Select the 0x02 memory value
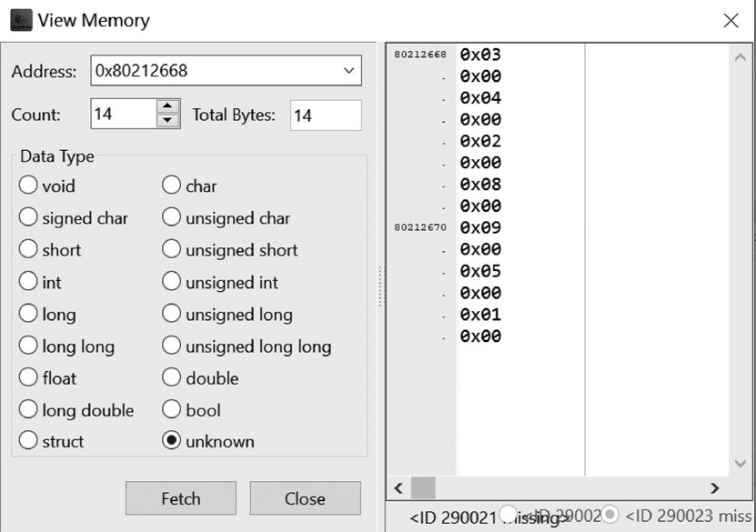Viewport: 756px width, 532px height. pos(480,141)
